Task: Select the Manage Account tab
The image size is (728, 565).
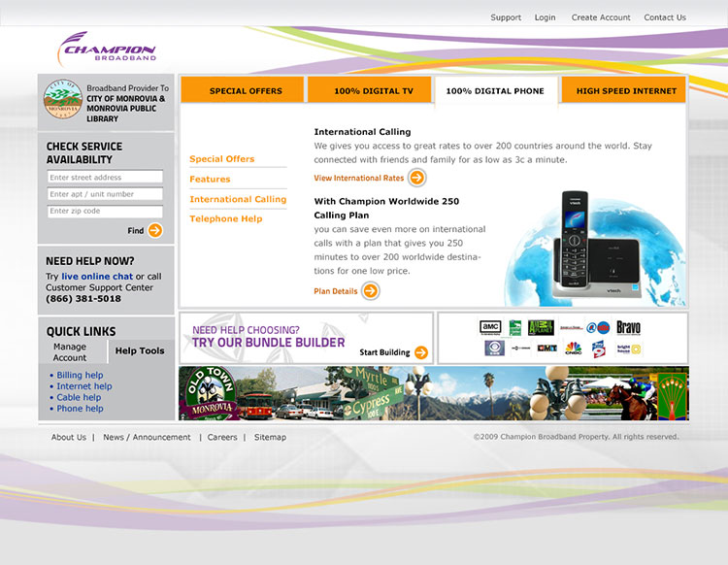Action: click(70, 351)
